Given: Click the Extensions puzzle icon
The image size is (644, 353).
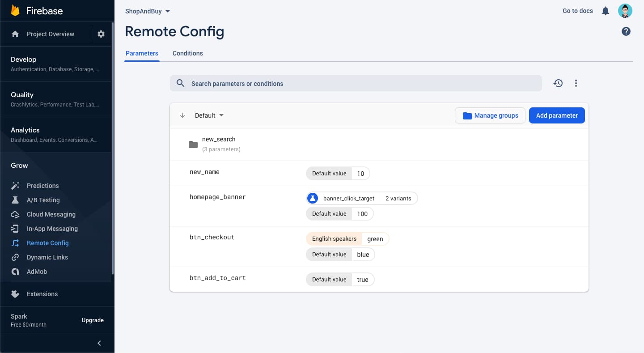Looking at the screenshot, I should [15, 294].
